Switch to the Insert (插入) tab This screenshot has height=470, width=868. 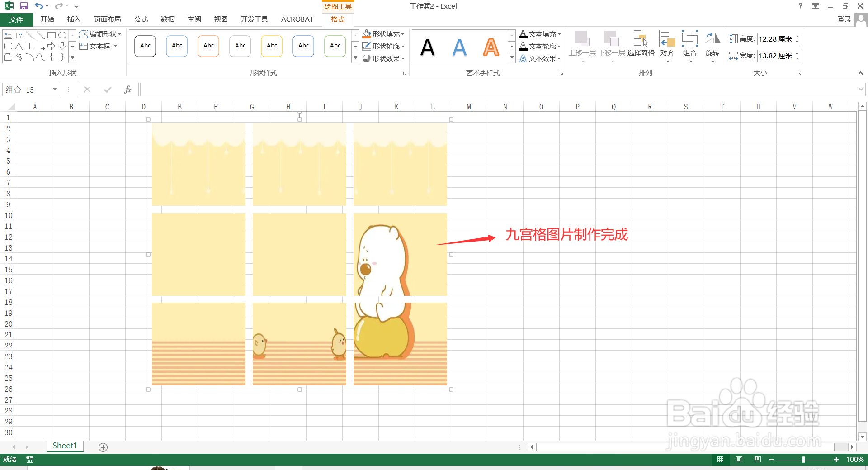pyautogui.click(x=74, y=19)
